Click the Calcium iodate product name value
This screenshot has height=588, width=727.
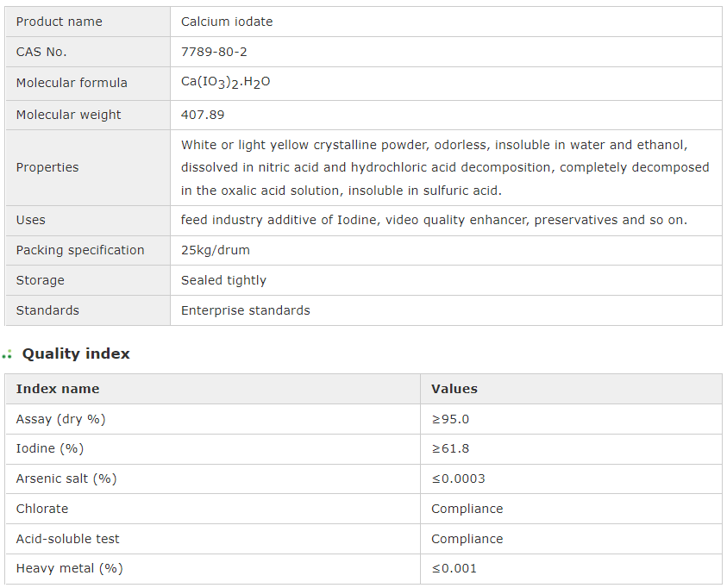[x=227, y=22]
